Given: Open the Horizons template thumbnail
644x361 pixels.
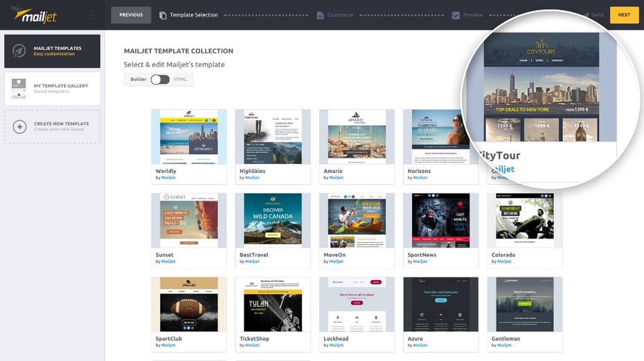Looking at the screenshot, I should 436,137.
